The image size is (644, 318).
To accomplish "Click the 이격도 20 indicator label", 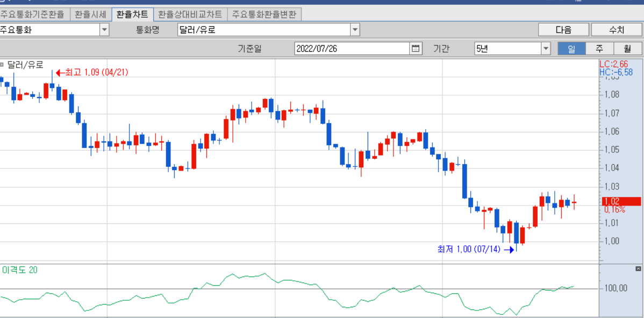I will pos(20,270).
